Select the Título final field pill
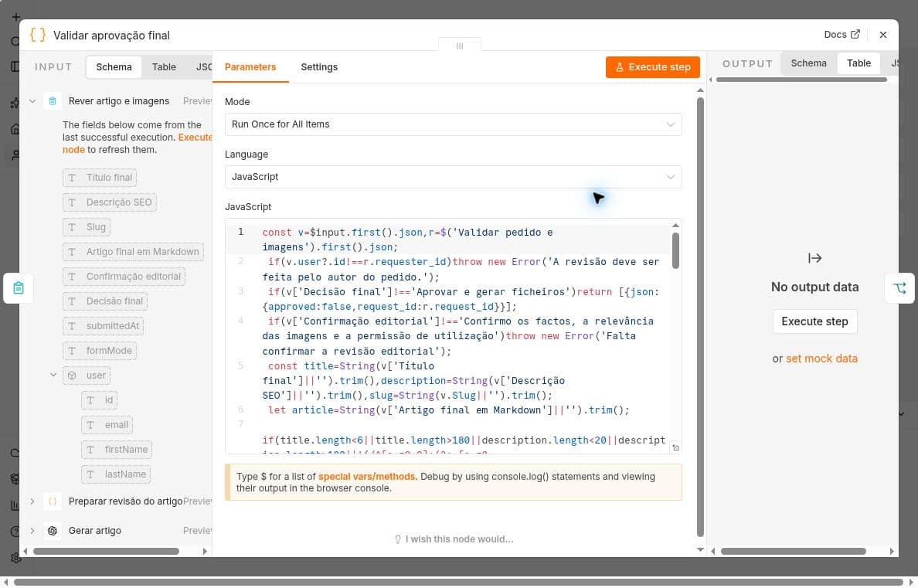 pos(100,178)
